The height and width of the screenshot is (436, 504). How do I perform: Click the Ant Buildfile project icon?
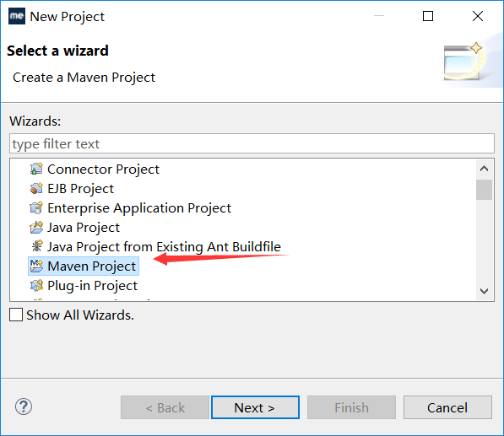[36, 246]
